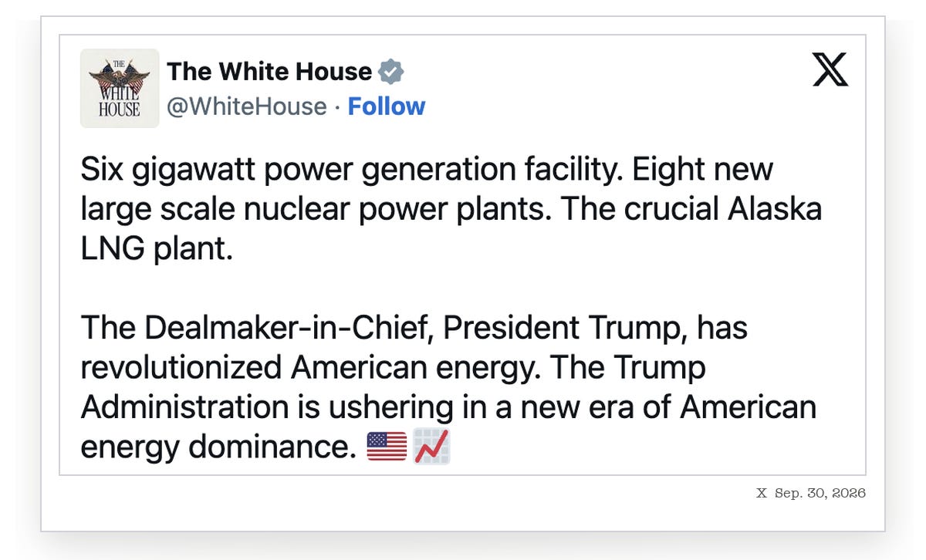Click the words 'energy dominance.'
The image size is (926, 560).
[x=218, y=447]
